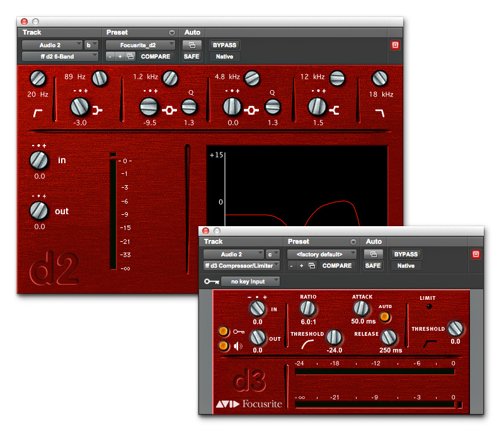Toggle COMPARE in the d2 window
Screen dimensions: 504x441
point(156,57)
